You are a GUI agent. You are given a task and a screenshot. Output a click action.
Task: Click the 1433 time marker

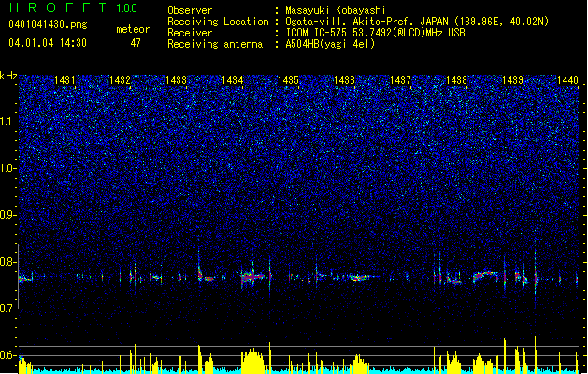point(177,80)
